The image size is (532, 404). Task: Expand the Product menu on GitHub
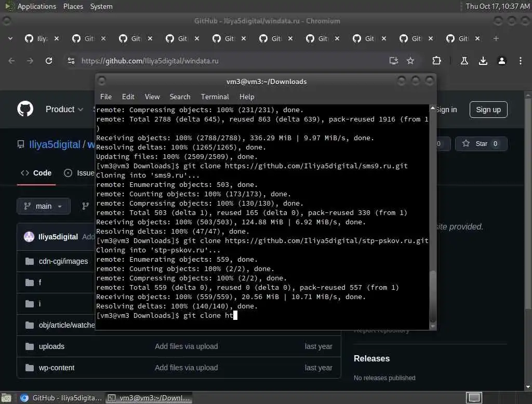point(64,109)
